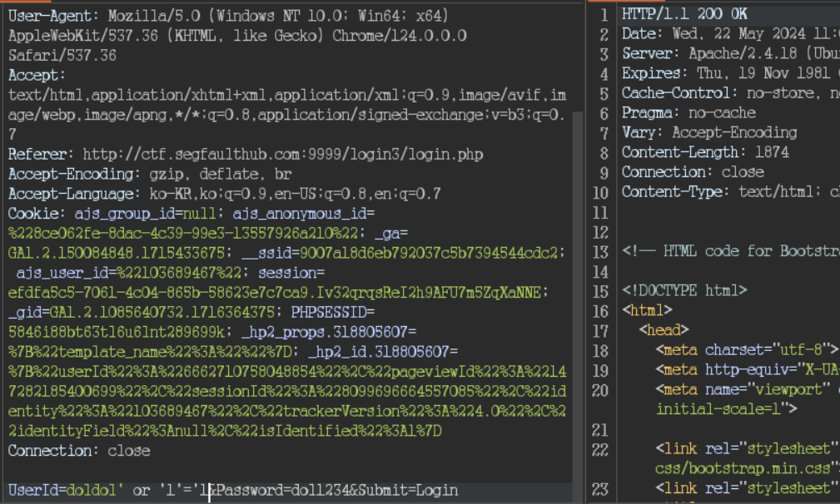
Task: Click the ajs_user_id cookie name
Action: (x=62, y=273)
